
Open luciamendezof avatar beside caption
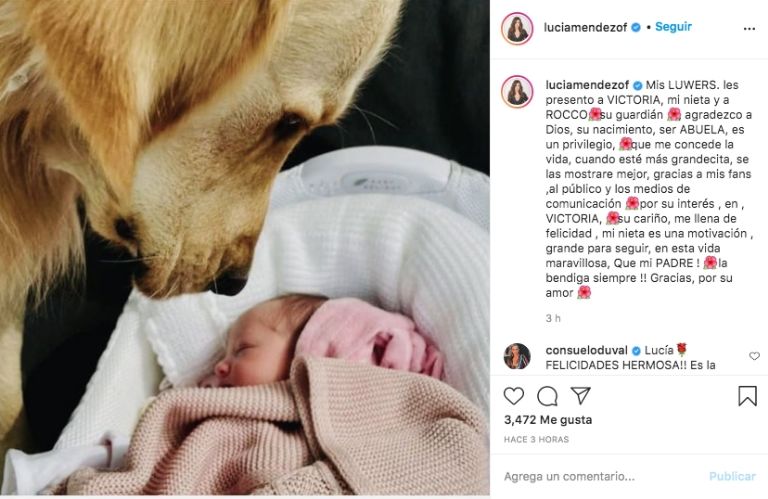pyautogui.click(x=517, y=91)
